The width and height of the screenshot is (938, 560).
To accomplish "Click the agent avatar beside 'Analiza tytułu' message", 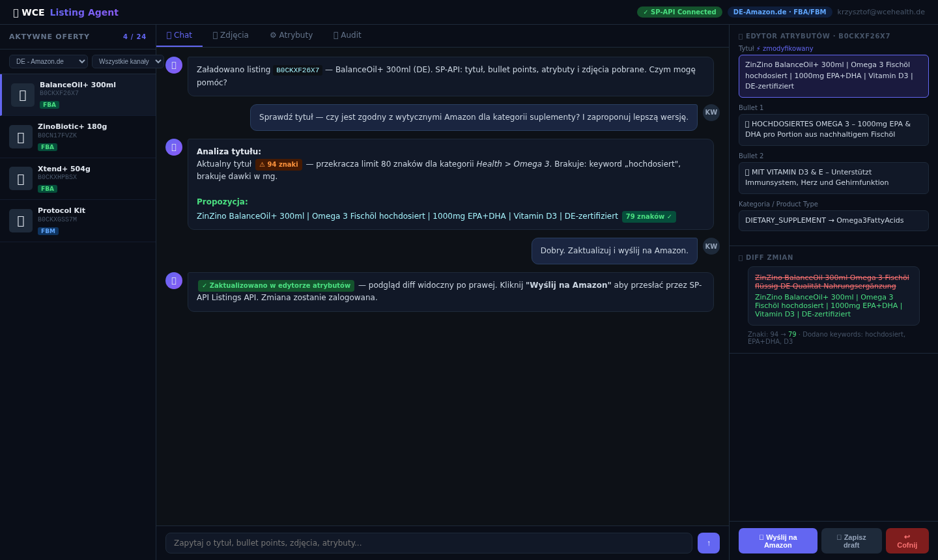I will (x=174, y=147).
